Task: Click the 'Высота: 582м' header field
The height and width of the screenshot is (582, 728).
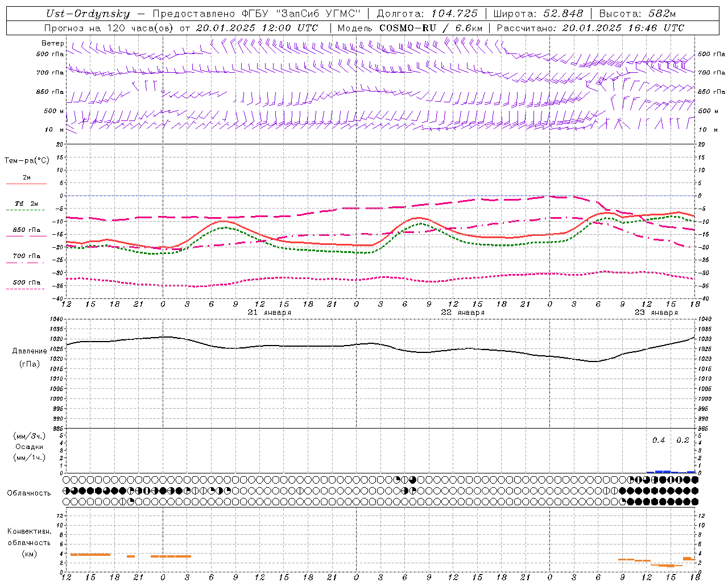Action: [x=638, y=14]
